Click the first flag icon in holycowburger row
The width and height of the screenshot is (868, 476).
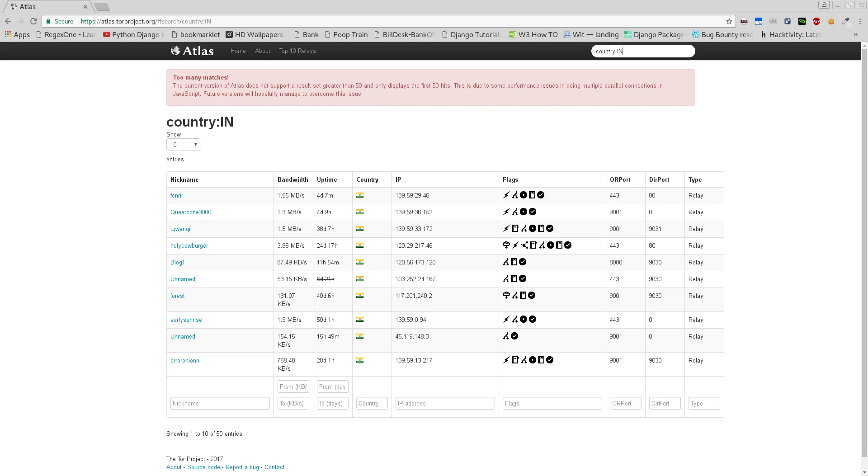(x=506, y=245)
